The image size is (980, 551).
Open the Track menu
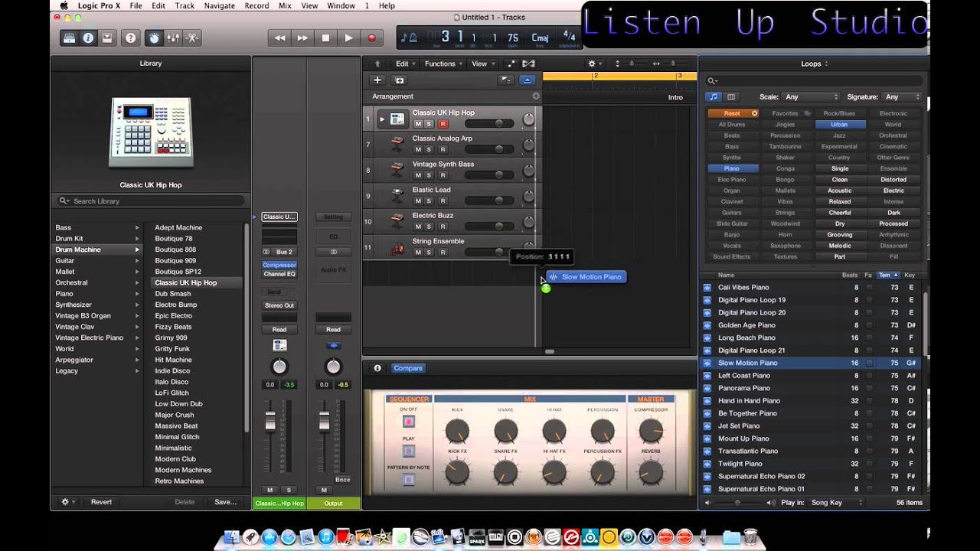coord(185,5)
